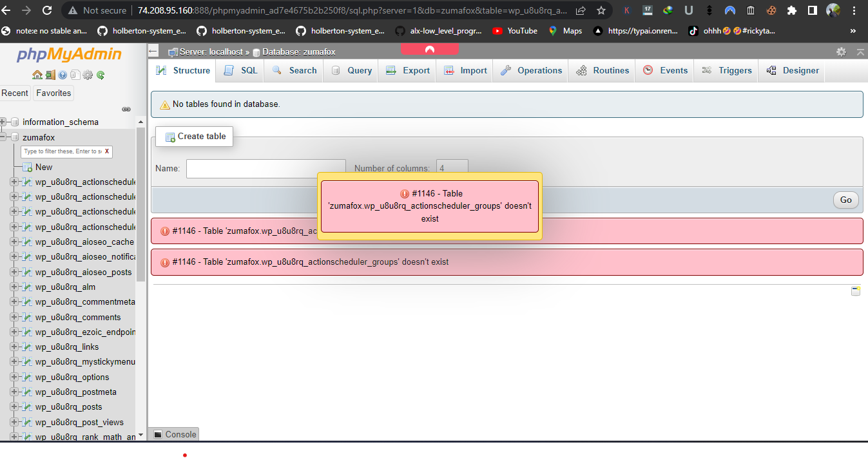
Task: Go to phpMyAdmin Home icon
Action: 37,75
